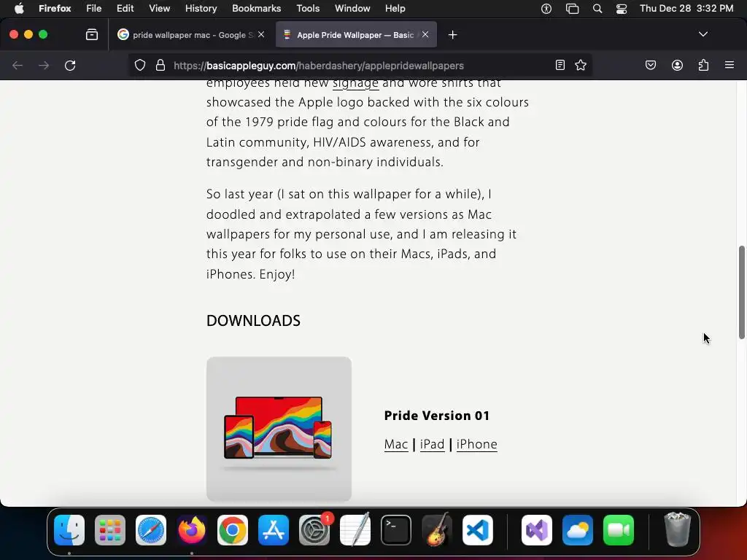Screen dimensions: 747x560
Task: Open Spotlight search magnifier icon
Action: point(597,9)
